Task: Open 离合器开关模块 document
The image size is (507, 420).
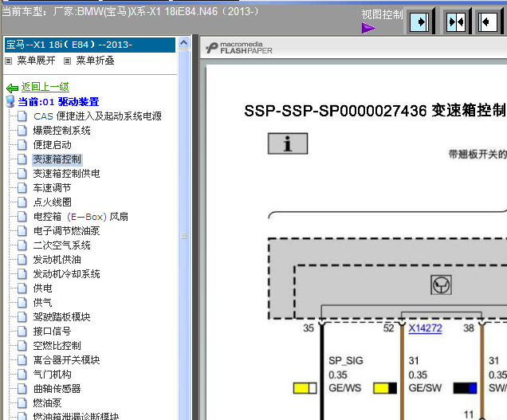Action: point(67,360)
